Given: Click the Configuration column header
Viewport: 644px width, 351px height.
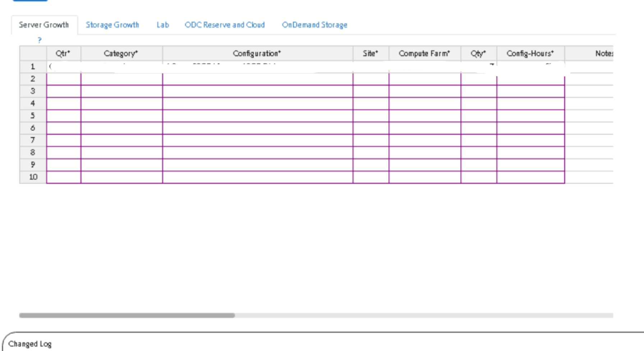Looking at the screenshot, I should (x=257, y=54).
